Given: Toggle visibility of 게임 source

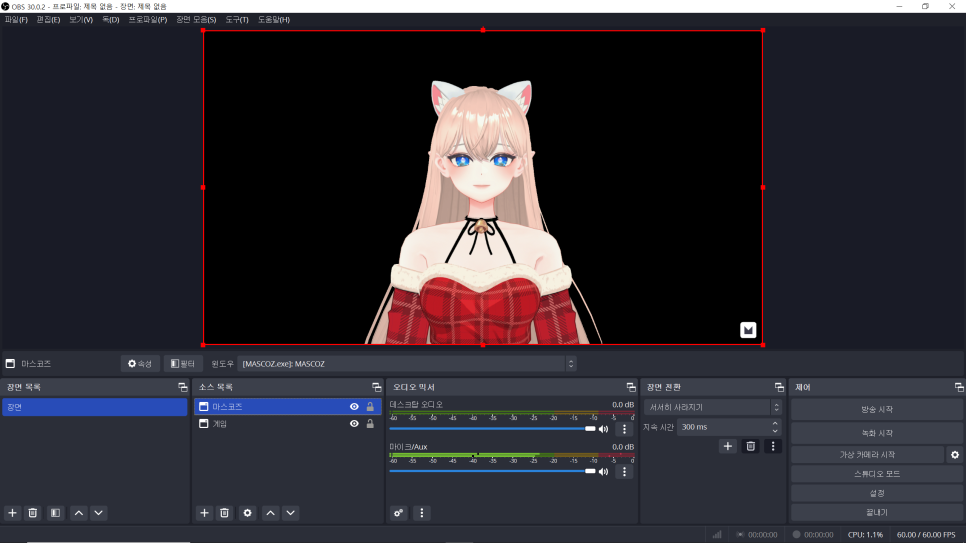Looking at the screenshot, I should pyautogui.click(x=354, y=424).
